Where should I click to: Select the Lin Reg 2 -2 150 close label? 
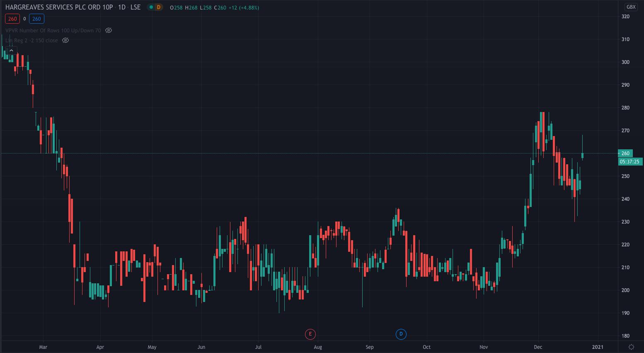(31, 40)
